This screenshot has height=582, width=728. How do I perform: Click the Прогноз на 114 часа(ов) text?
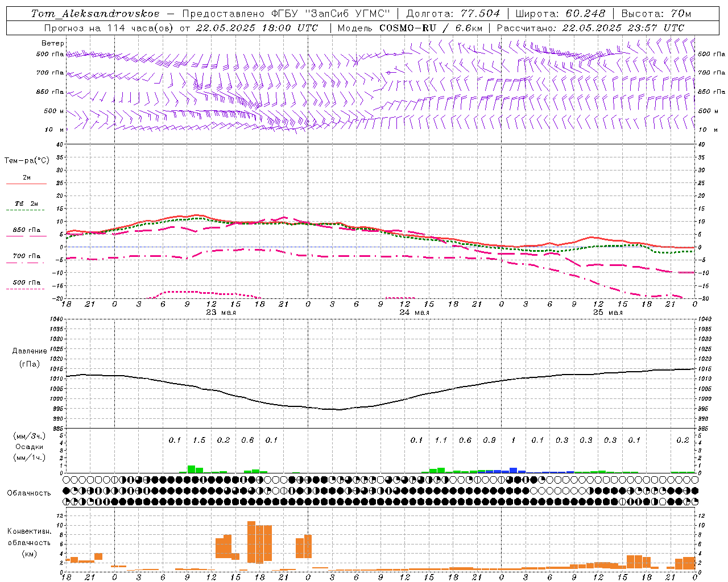click(x=108, y=28)
